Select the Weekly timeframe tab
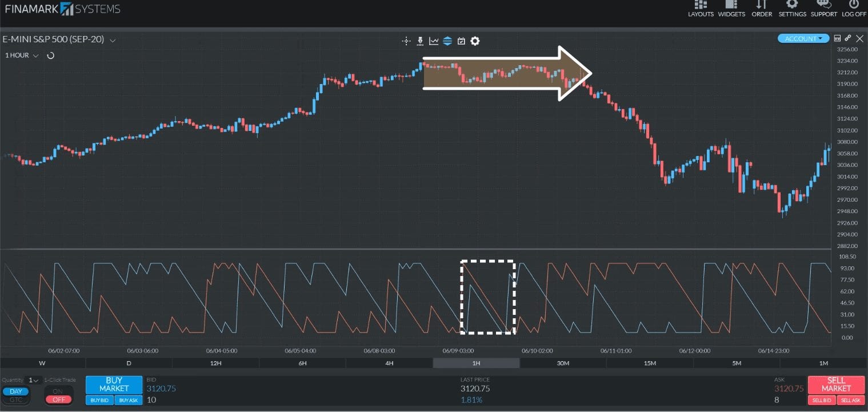 [x=42, y=363]
